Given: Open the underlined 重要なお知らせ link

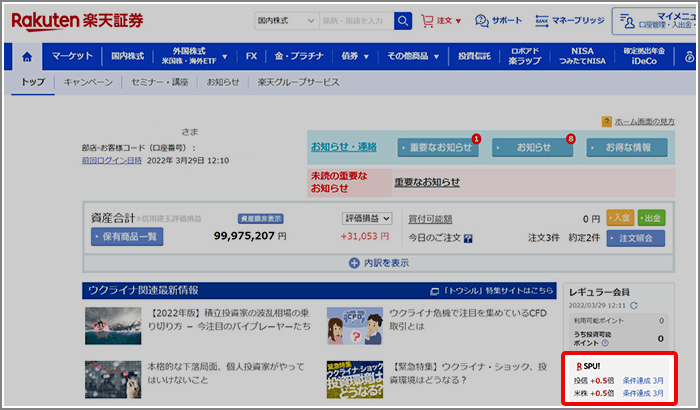Looking at the screenshot, I should click(x=427, y=182).
